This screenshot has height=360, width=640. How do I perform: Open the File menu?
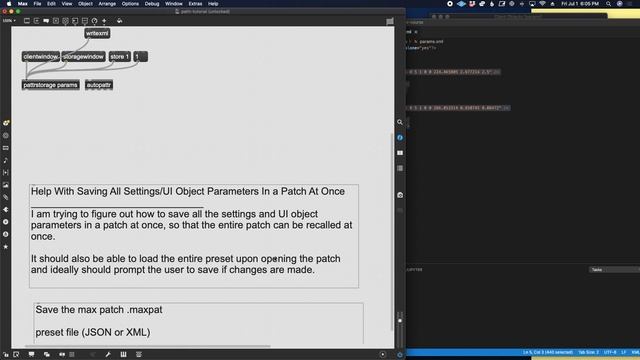[37, 4]
